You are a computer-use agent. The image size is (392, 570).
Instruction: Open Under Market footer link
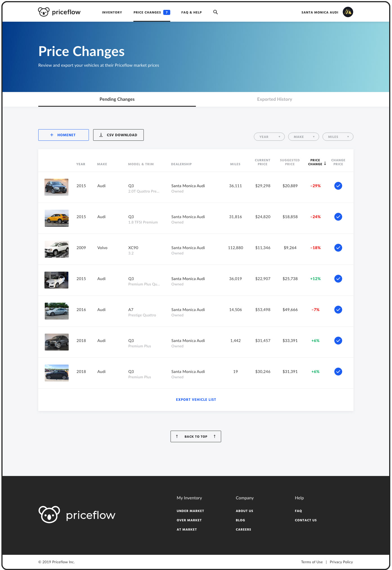click(191, 511)
